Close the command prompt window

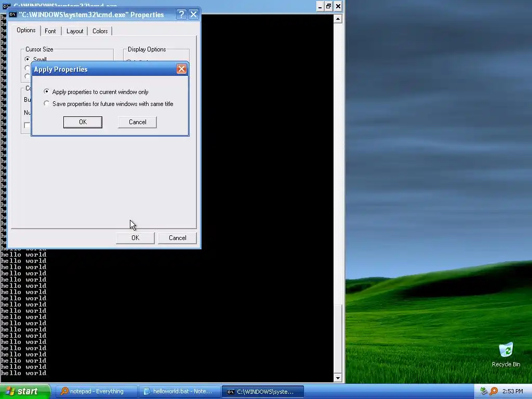[x=338, y=6]
